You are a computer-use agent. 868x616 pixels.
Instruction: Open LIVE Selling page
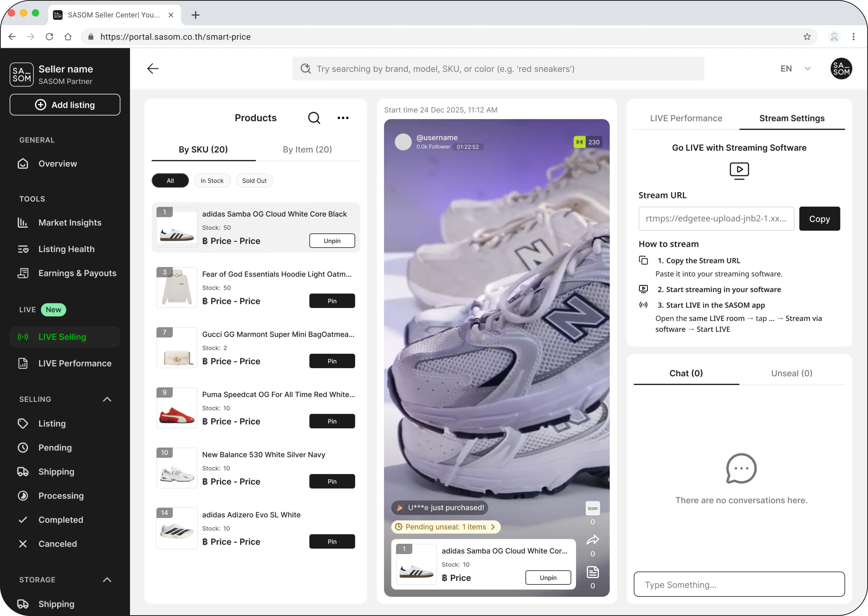[65, 337]
